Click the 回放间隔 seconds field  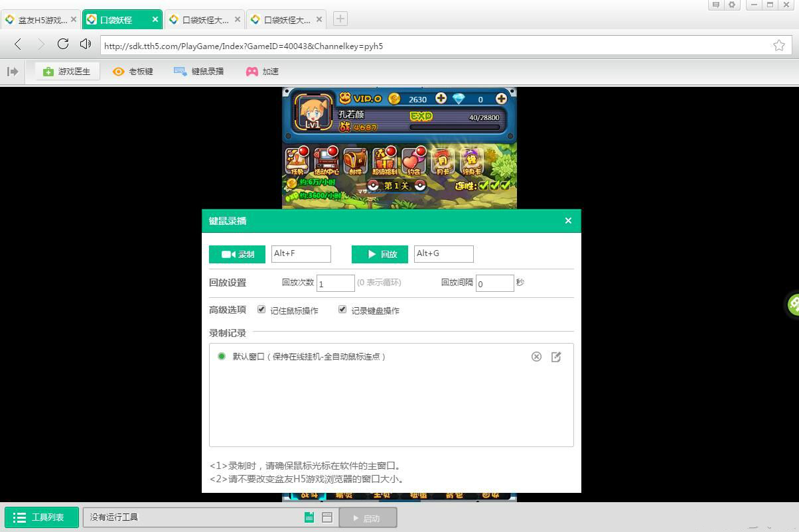495,283
